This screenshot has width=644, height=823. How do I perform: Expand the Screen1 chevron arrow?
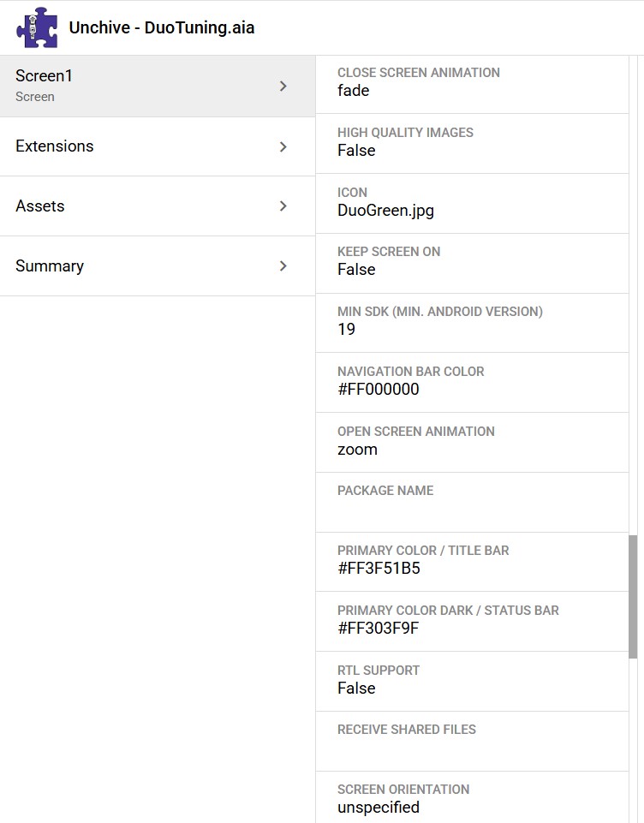tap(283, 86)
